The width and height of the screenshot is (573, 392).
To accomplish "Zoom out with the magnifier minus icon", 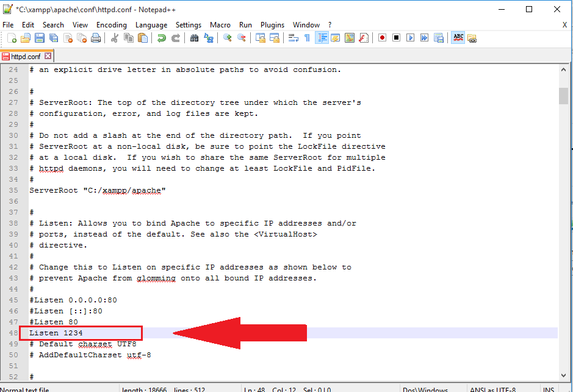I will coord(241,38).
